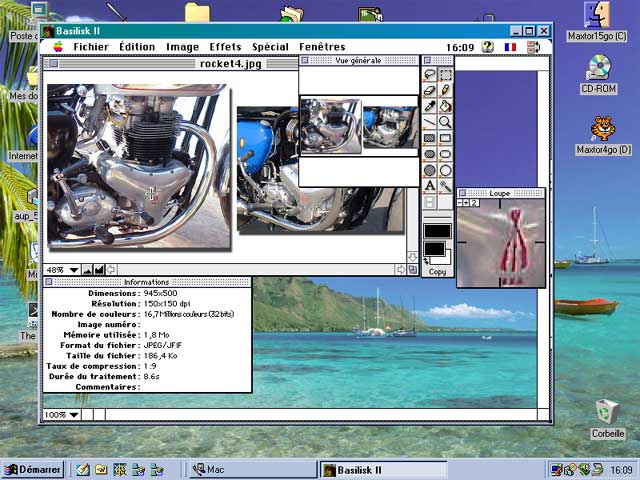Viewport: 640px width, 480px height.
Task: Select the Eyedropper tool
Action: point(429,107)
